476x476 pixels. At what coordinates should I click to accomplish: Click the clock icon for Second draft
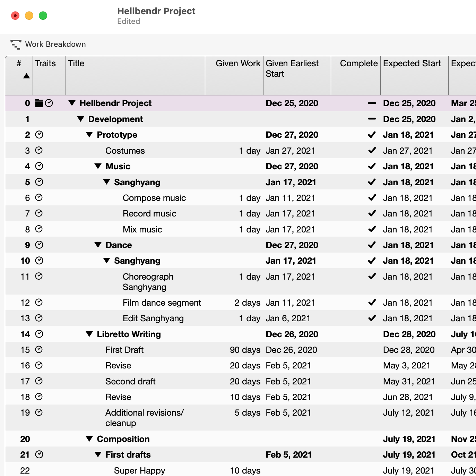click(x=39, y=381)
